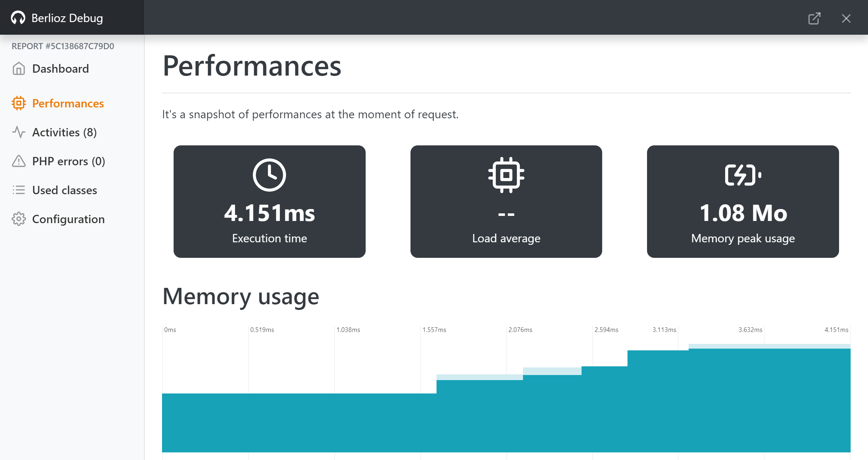The width and height of the screenshot is (868, 460).
Task: Click the orange Performances chip icon
Action: pyautogui.click(x=18, y=103)
